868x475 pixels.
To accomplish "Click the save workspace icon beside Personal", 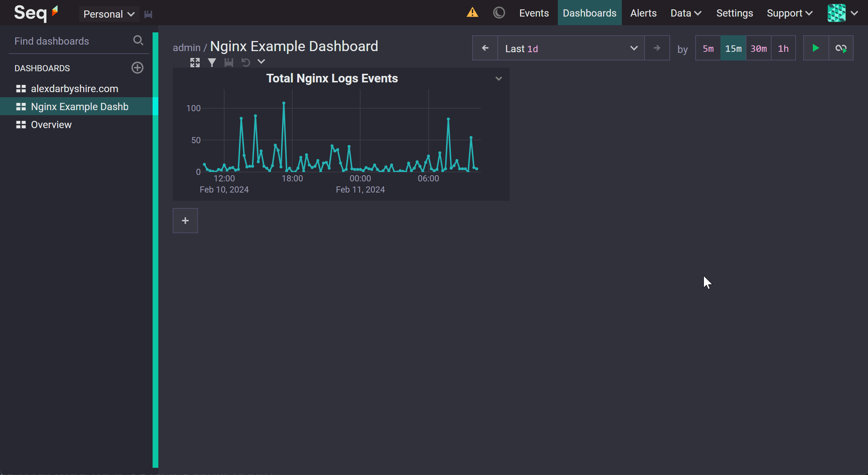I will (148, 14).
